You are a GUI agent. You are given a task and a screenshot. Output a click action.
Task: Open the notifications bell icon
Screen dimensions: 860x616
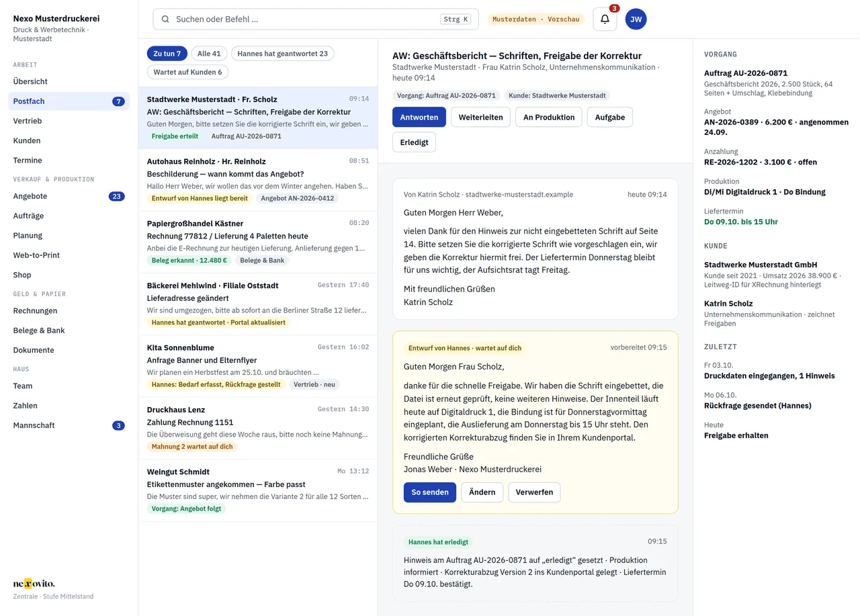(x=605, y=19)
